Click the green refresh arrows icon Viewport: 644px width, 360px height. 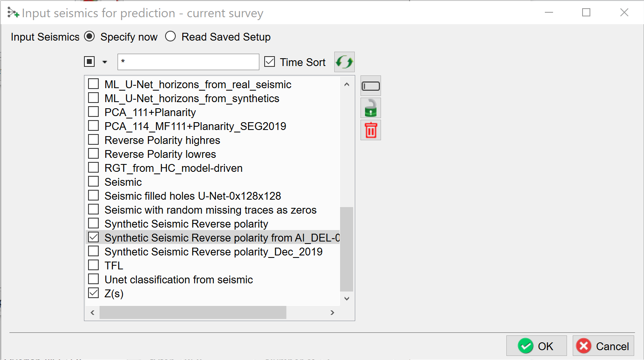[344, 62]
